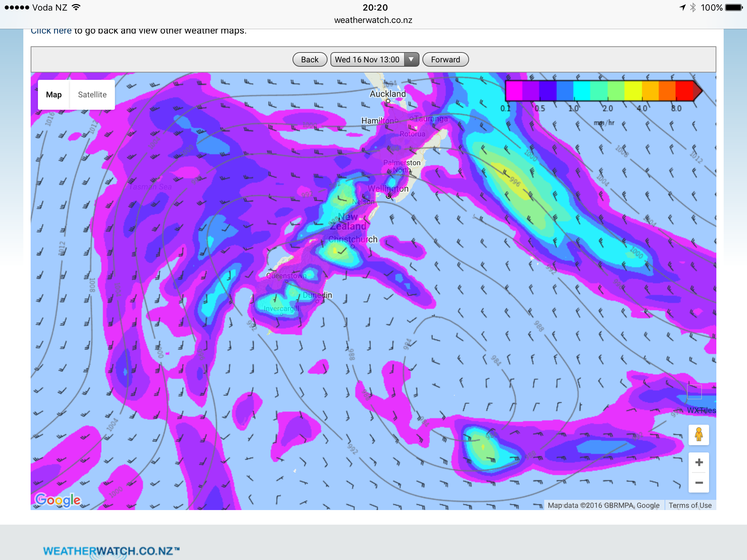Click the Wed 16 Nov 13:00 selector

(367, 59)
